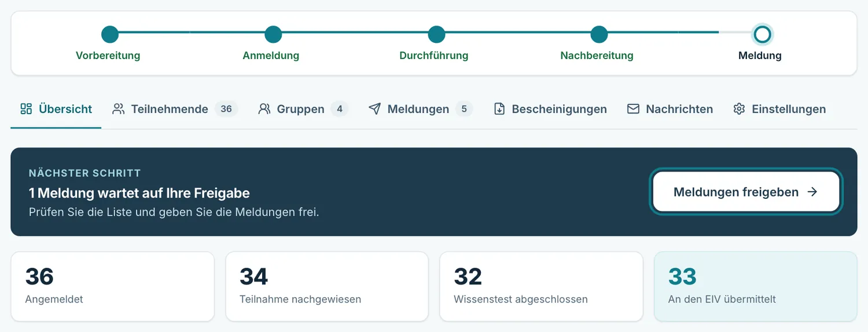This screenshot has width=868, height=332.
Task: Click the 5 badge on Meldungen
Action: (x=464, y=109)
